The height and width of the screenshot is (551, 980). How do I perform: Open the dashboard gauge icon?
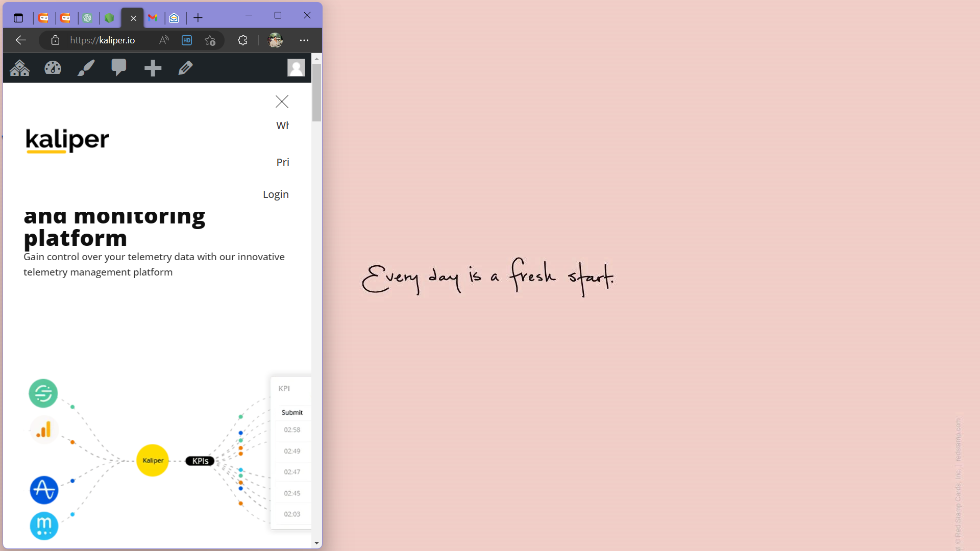53,68
